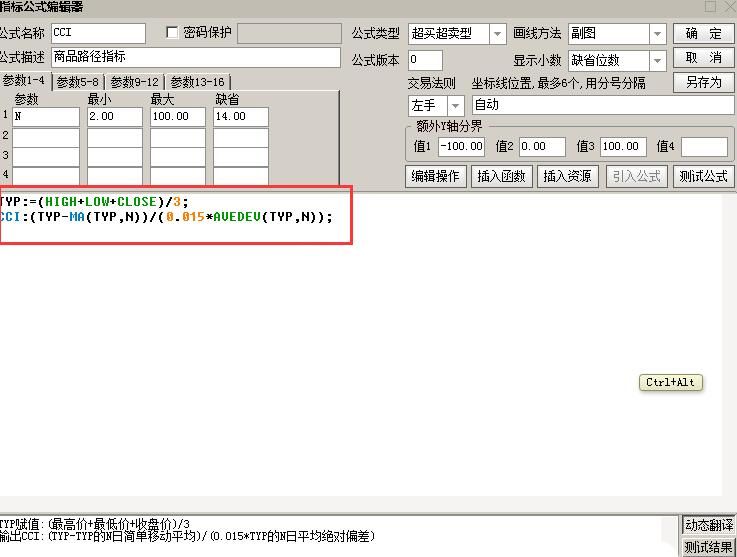Screen dimensions: 737x557
Task: Focus the 值2 field showing 0.00
Action: (x=542, y=147)
